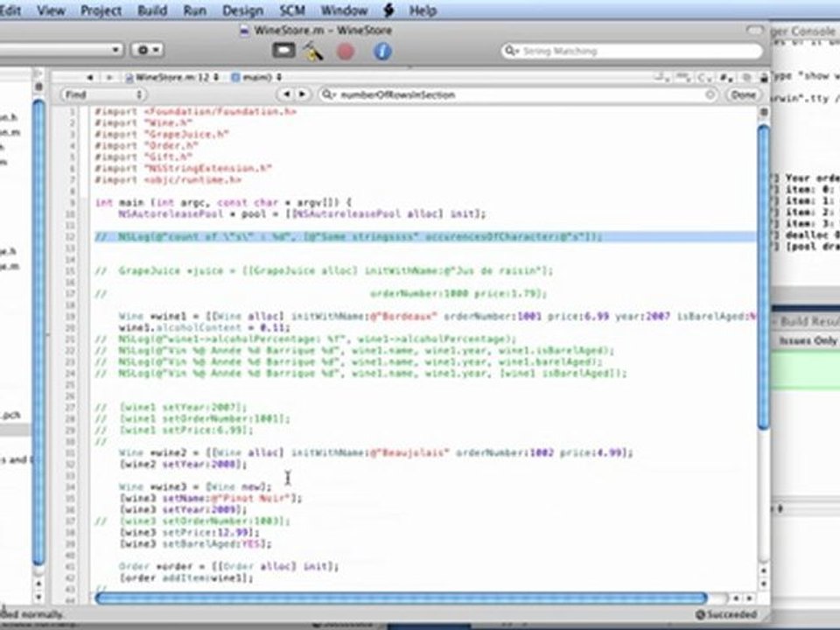Open the included files # popup
840x630 pixels.
coord(726,78)
